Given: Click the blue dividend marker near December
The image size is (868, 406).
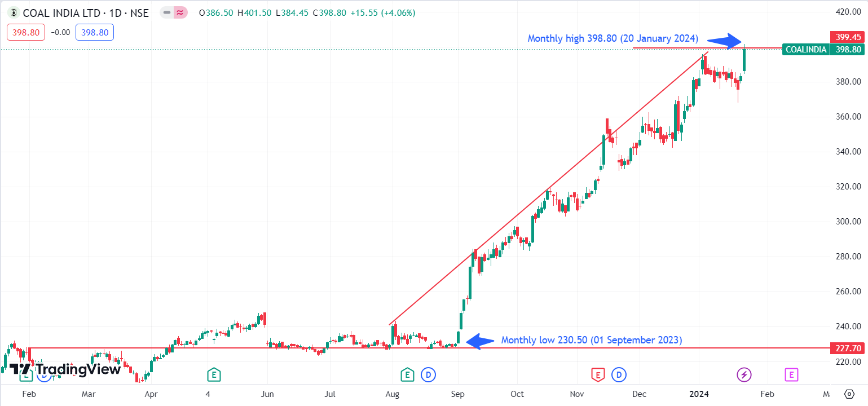Looking at the screenshot, I should point(619,374).
